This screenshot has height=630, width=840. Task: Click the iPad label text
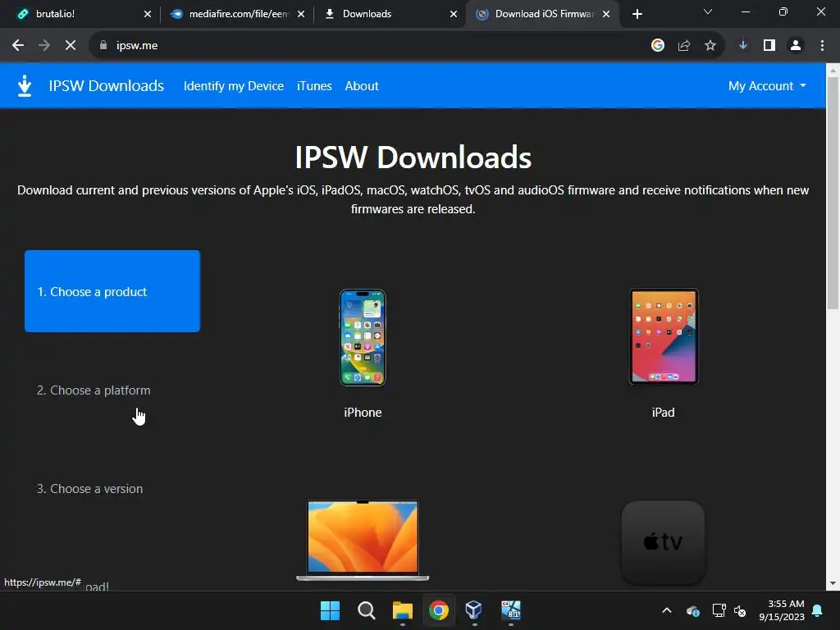pyautogui.click(x=663, y=413)
